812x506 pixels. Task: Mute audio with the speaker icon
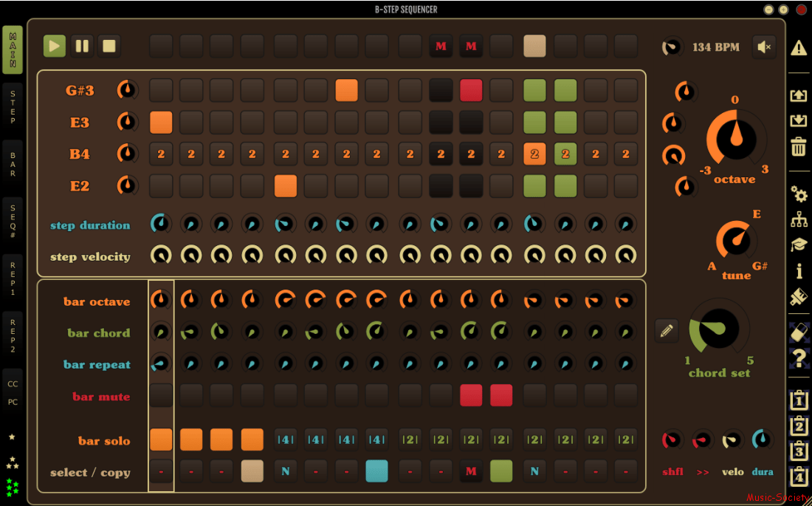coord(764,47)
